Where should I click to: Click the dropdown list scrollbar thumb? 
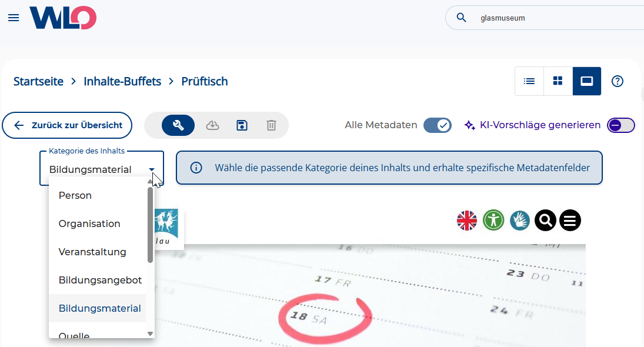coord(151,225)
